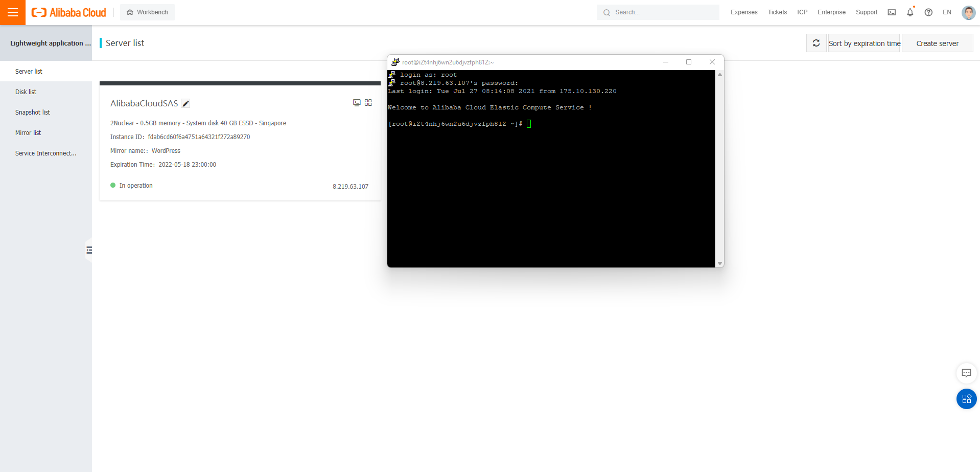
Task: Maximize the PuTTY terminal window
Action: 689,62
